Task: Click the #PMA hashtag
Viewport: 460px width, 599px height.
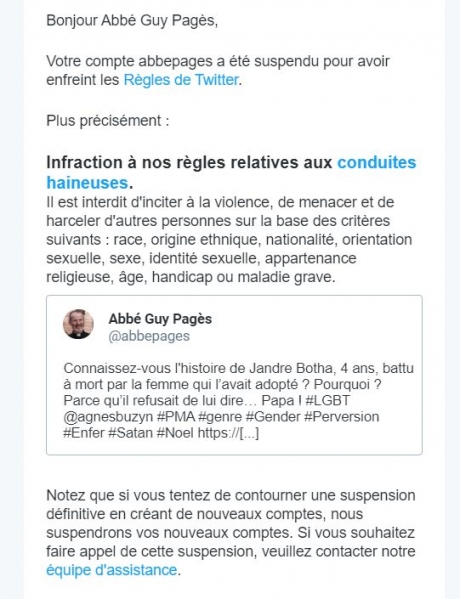Action: click(x=176, y=417)
